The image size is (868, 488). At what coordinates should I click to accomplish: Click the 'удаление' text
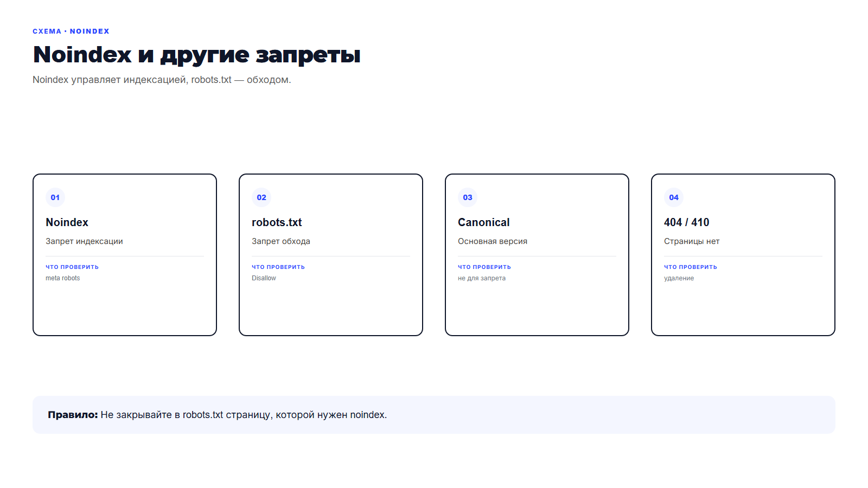coord(679,278)
